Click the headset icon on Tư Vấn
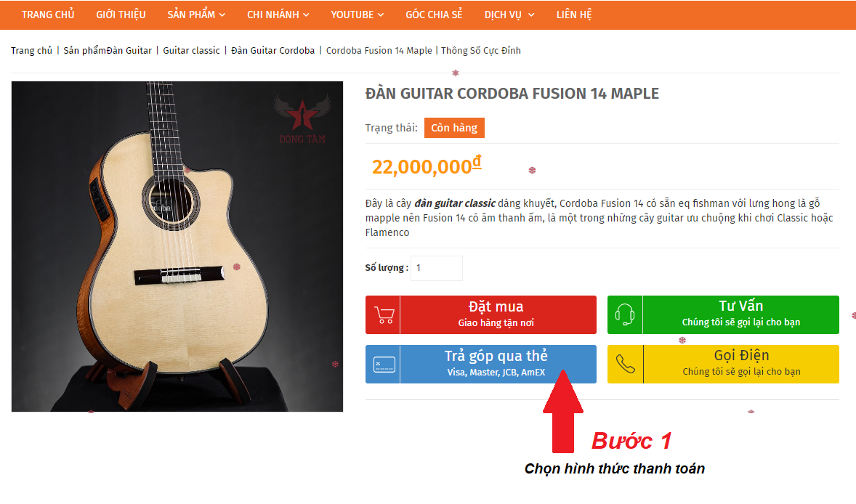 (x=624, y=314)
